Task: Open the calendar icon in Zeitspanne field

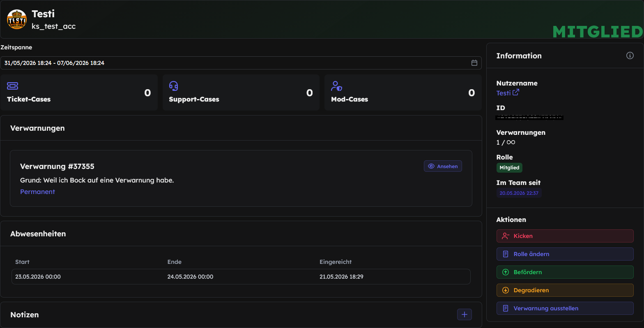Action: (474, 63)
